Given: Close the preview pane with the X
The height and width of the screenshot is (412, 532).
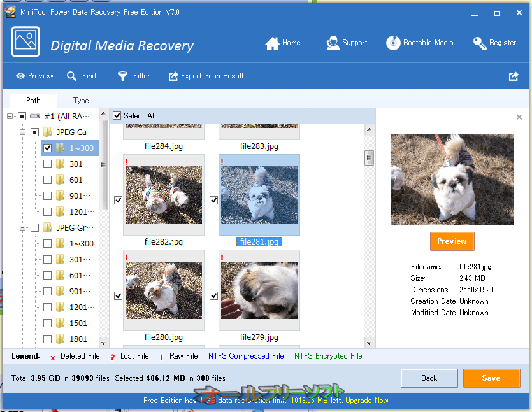Looking at the screenshot, I should coord(519,117).
